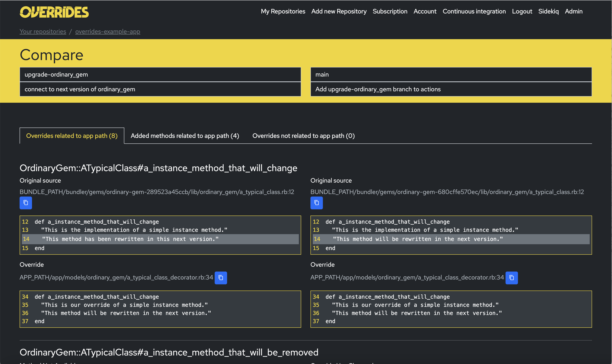This screenshot has height=364, width=612.
Task: Click left 'Original source' label
Action: click(40, 180)
